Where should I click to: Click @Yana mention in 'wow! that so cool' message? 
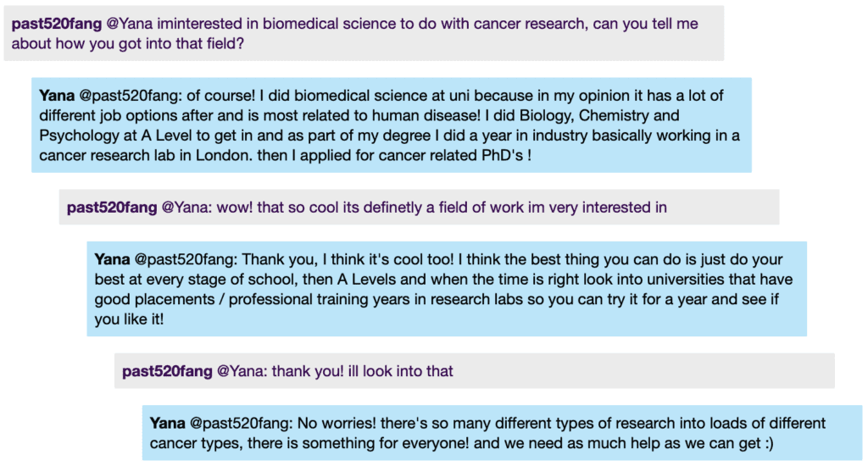186,208
